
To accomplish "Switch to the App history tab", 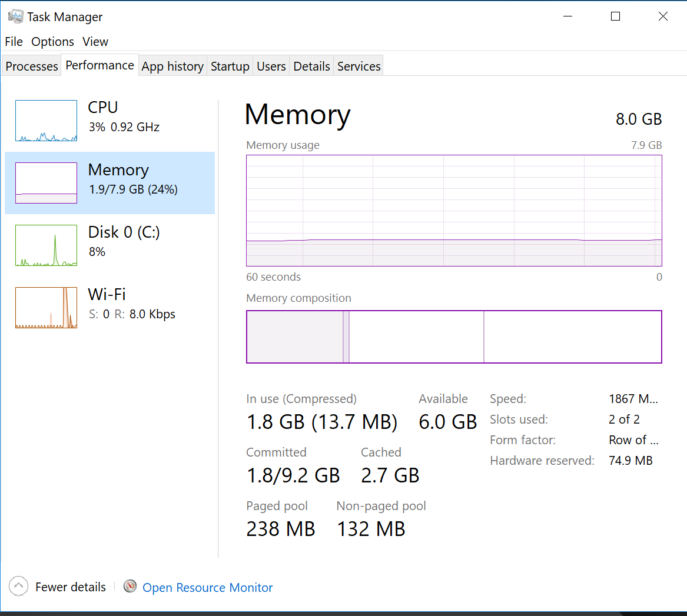I will (172, 66).
